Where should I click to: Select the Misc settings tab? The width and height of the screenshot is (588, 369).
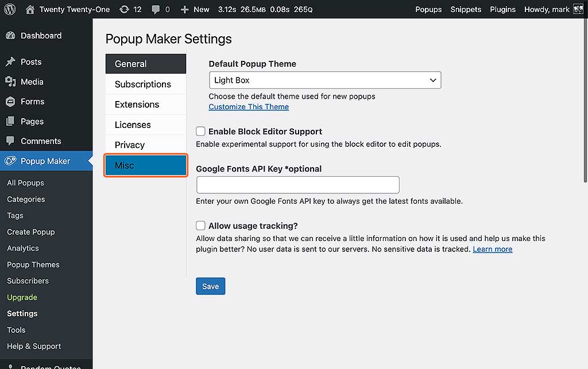coord(145,165)
